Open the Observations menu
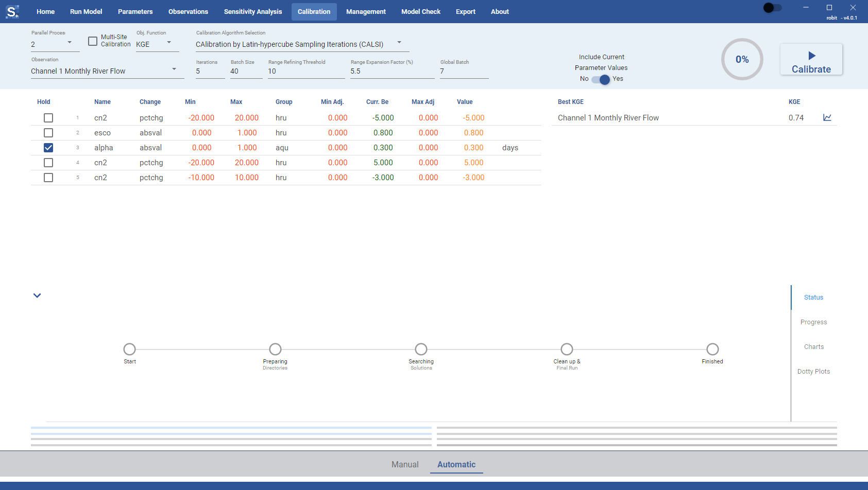This screenshot has height=490, width=868. point(188,11)
